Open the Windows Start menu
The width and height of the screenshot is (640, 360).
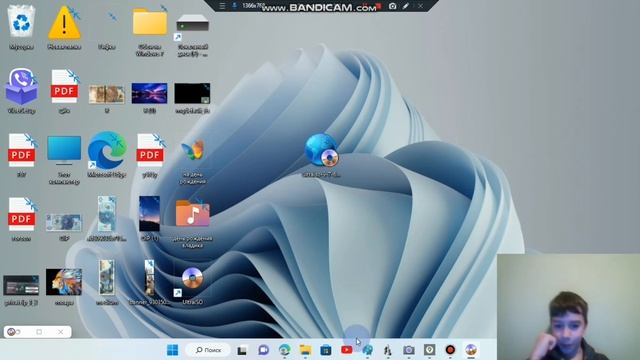pyautogui.click(x=173, y=350)
